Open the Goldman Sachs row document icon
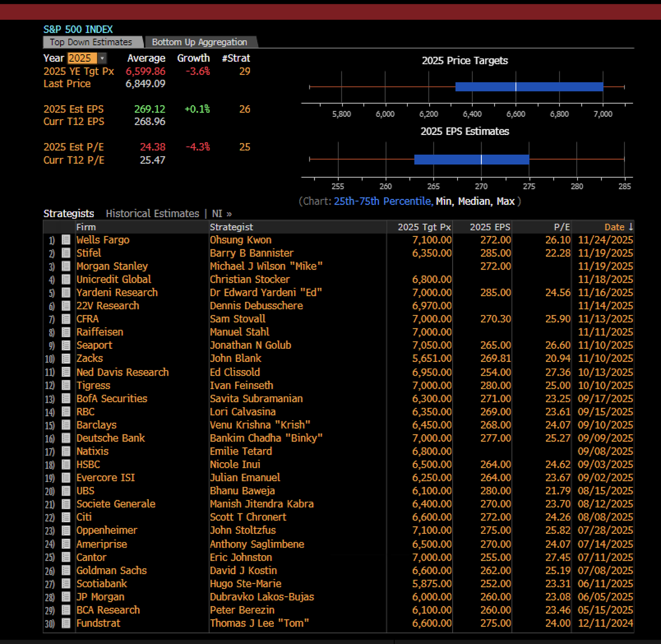The height and width of the screenshot is (644, 661). point(66,571)
